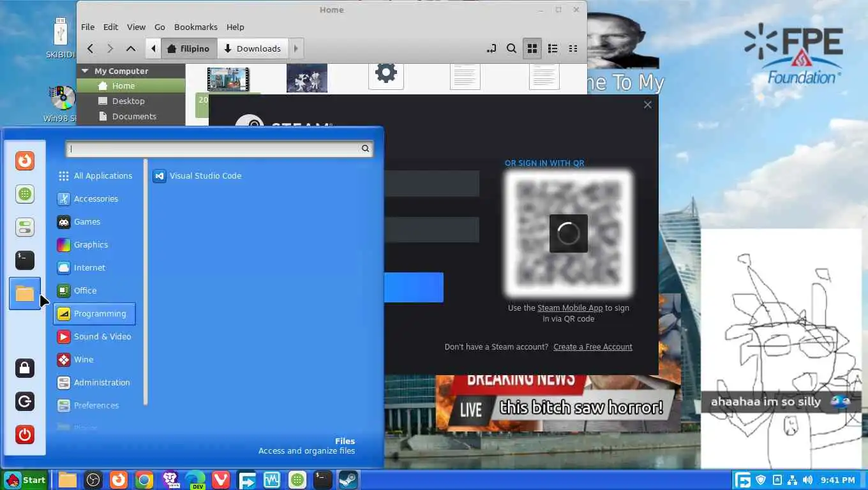Viewport: 868px width, 490px height.
Task: Click the removable drives eject tray icon
Action: point(777,480)
